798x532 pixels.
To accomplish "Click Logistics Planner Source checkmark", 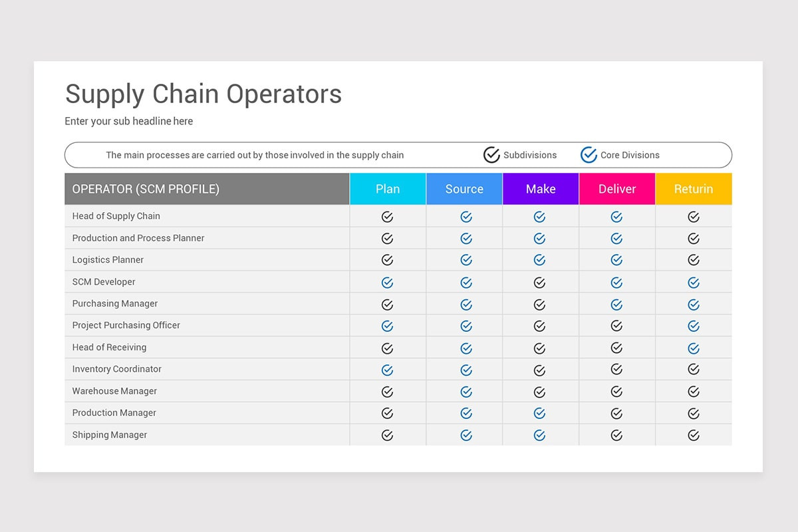I will 466,260.
